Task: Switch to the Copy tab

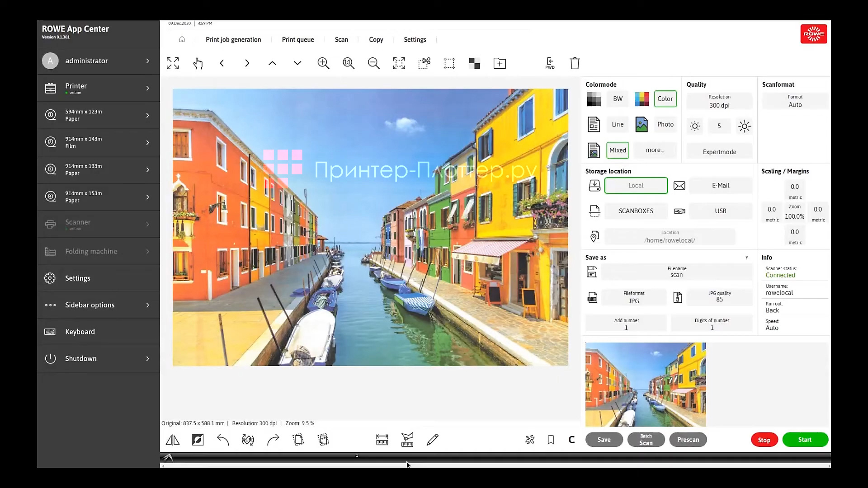Action: tap(376, 39)
